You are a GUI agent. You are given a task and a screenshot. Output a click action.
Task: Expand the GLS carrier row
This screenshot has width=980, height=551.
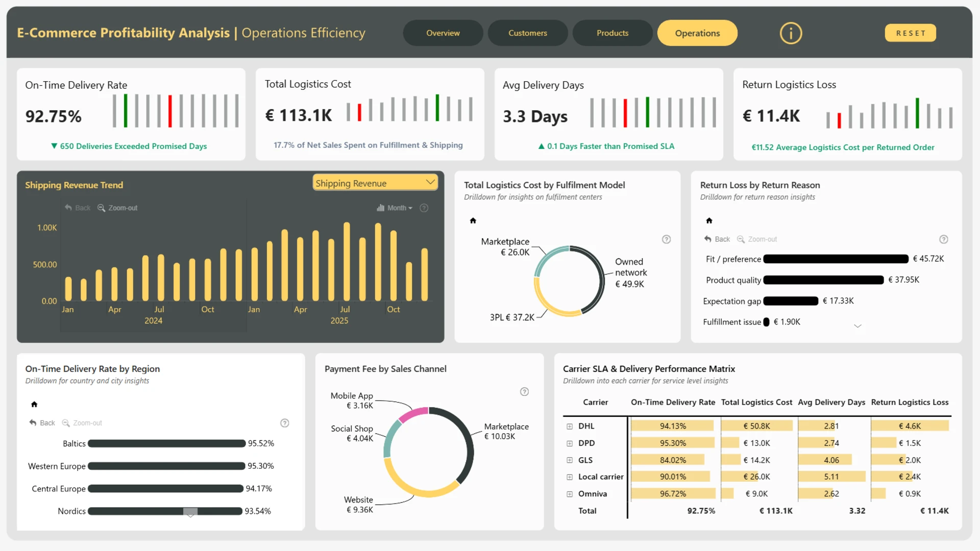[x=570, y=460]
